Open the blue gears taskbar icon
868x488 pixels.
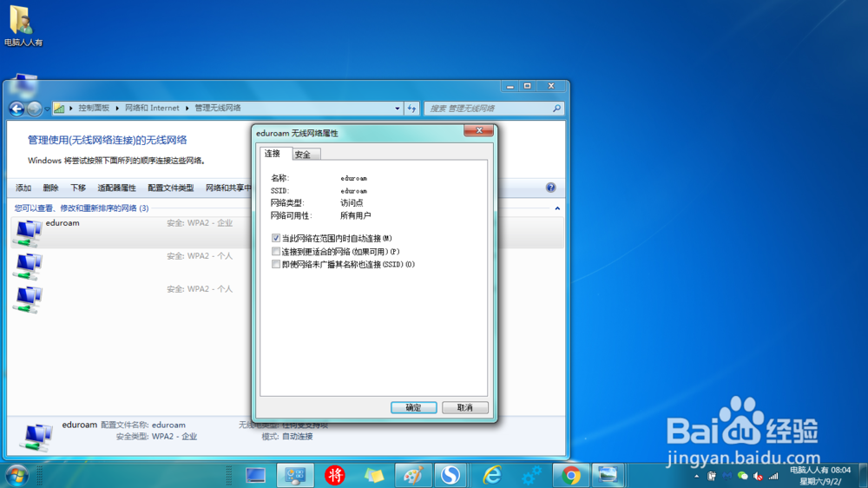click(x=531, y=475)
